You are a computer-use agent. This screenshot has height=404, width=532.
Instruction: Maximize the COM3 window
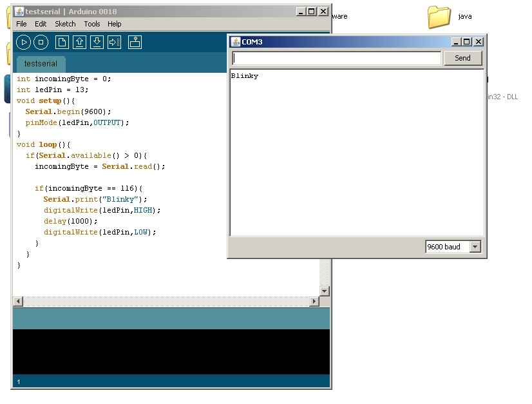tap(467, 42)
